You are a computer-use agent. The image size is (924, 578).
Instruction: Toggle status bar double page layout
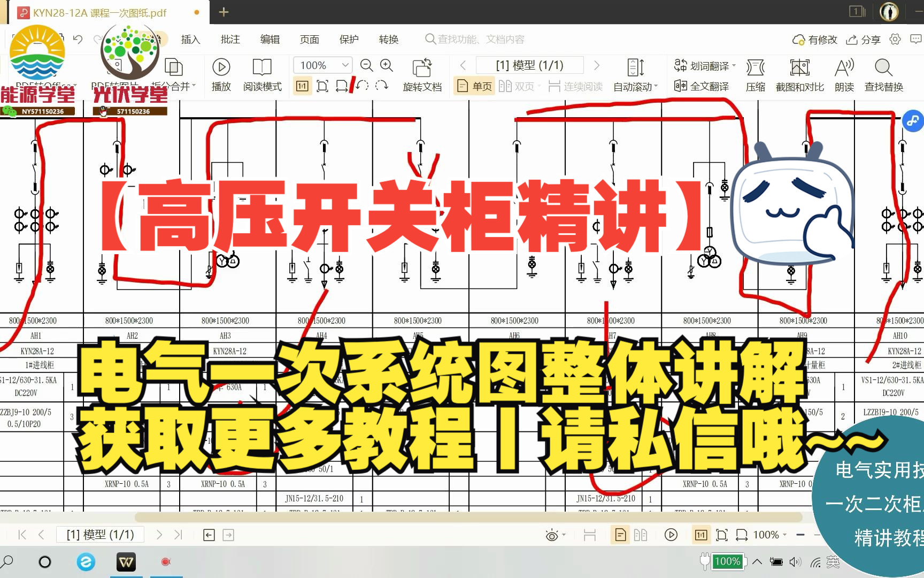point(641,535)
